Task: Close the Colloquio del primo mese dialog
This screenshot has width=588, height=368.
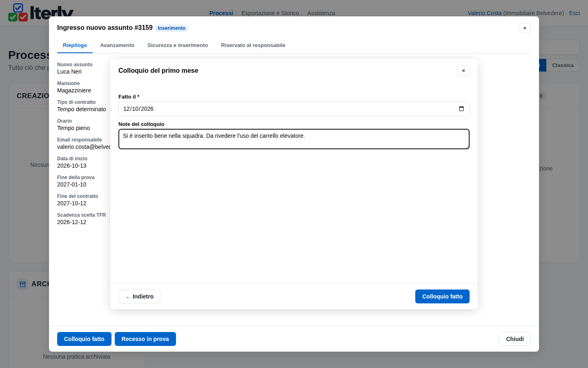Action: coord(463,71)
